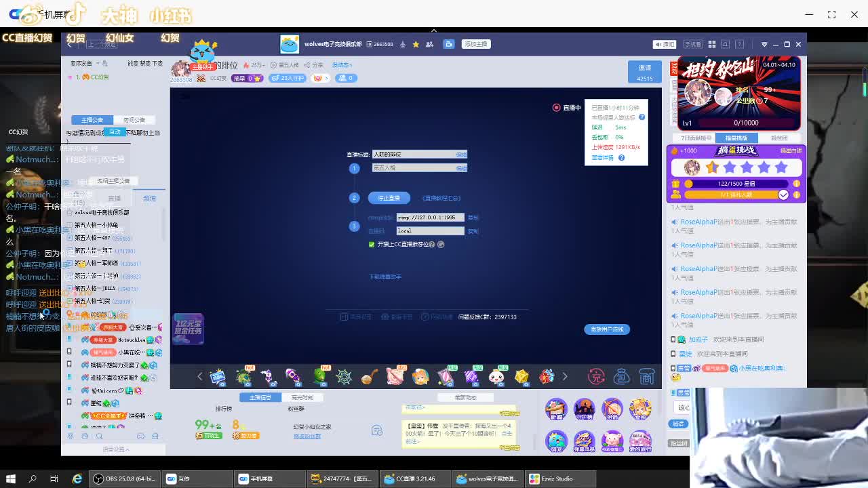Click the 停止直播 stop streaming button
This screenshot has height=488, width=868.
click(389, 198)
